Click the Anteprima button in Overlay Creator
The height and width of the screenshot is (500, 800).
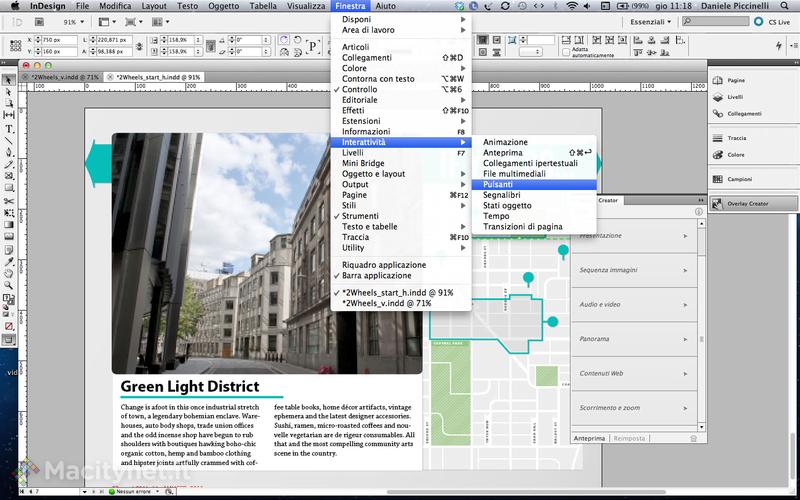590,438
